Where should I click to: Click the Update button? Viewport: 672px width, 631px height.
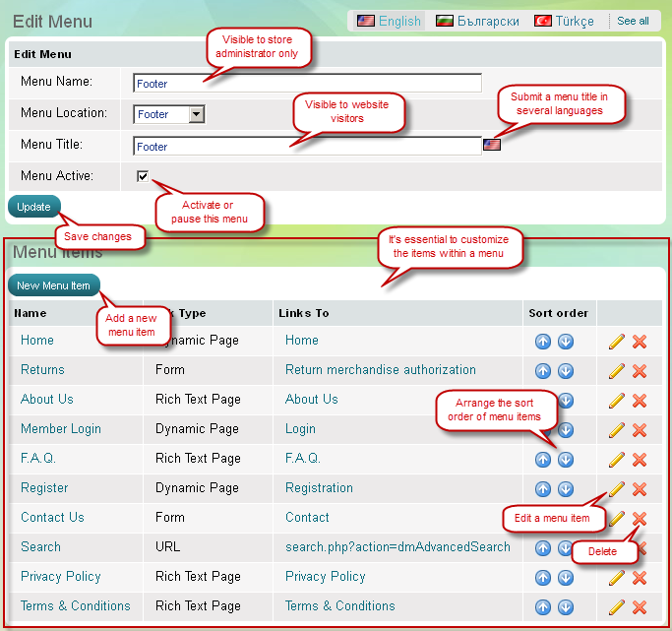33,207
